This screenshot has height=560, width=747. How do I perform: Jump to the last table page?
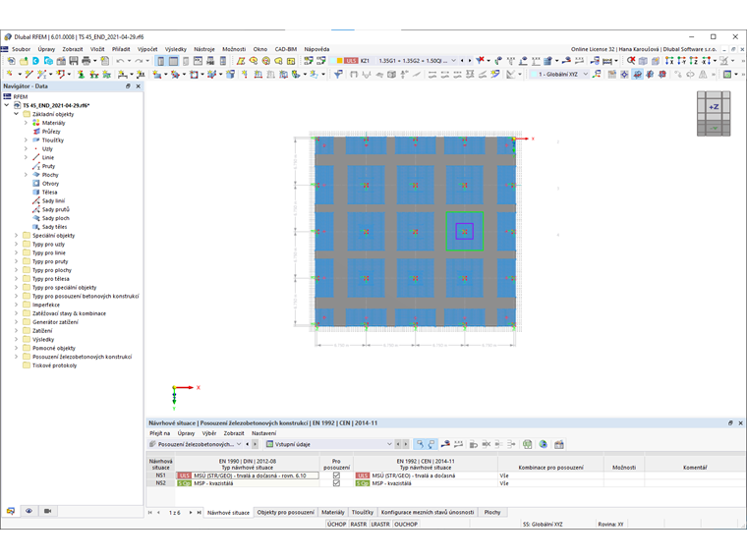tap(199, 513)
